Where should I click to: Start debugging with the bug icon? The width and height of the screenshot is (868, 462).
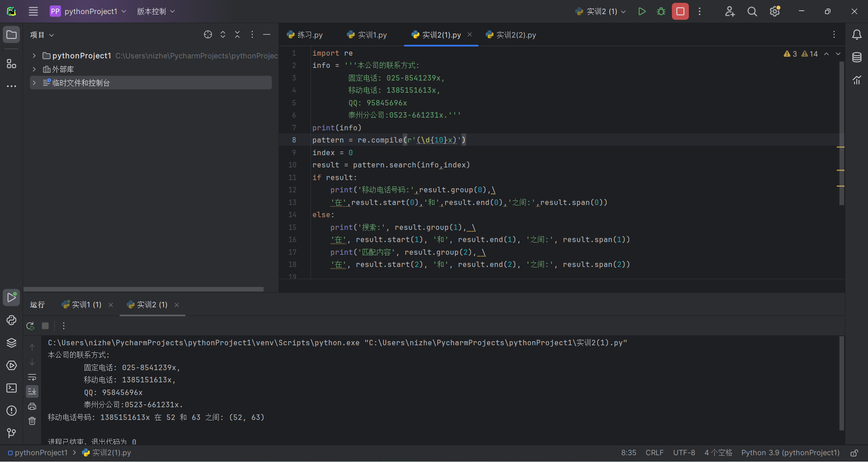point(661,11)
